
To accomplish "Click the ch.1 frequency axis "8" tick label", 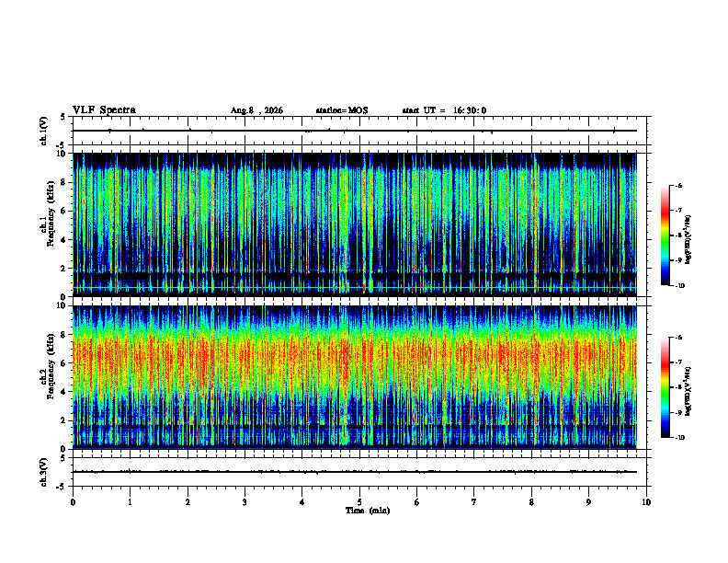I will [x=63, y=182].
